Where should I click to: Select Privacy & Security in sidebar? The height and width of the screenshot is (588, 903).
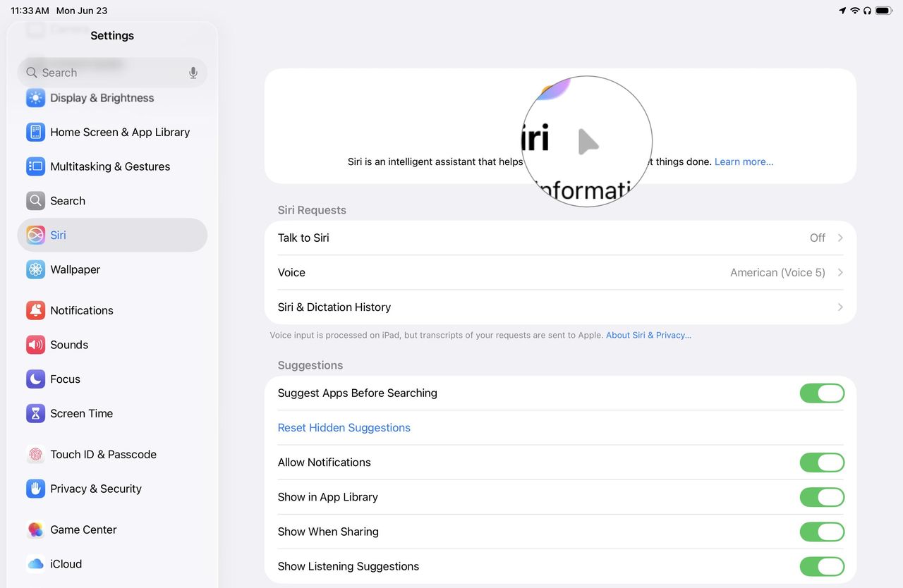tap(96, 489)
